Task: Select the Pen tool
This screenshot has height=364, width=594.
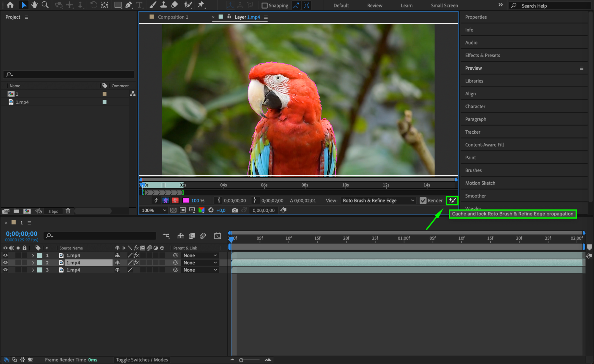Action: [x=129, y=5]
